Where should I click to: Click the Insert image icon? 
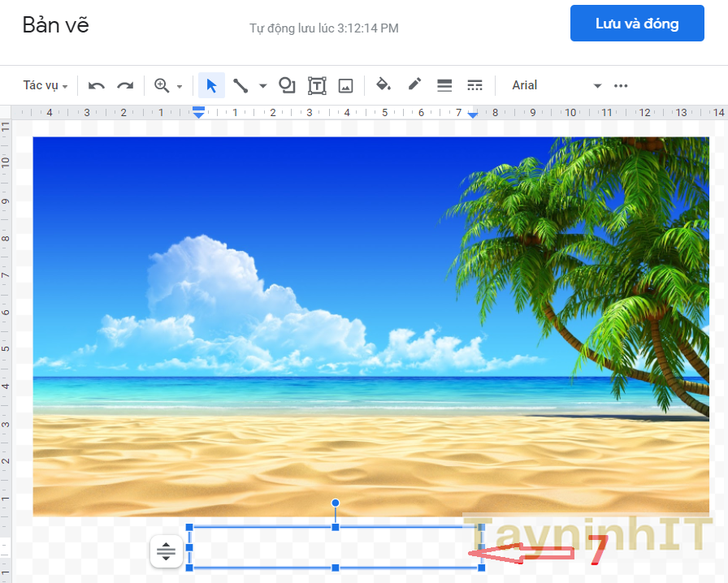pos(345,85)
